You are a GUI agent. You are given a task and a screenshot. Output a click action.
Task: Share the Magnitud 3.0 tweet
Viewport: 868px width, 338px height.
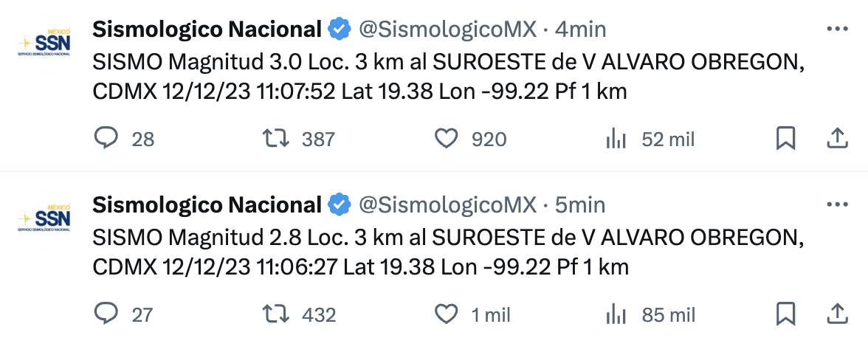pyautogui.click(x=836, y=139)
